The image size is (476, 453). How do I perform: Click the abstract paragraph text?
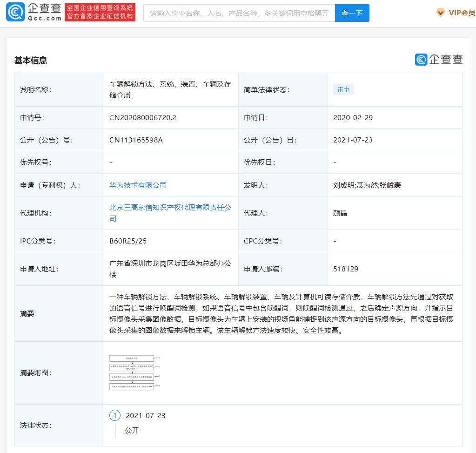(281, 313)
